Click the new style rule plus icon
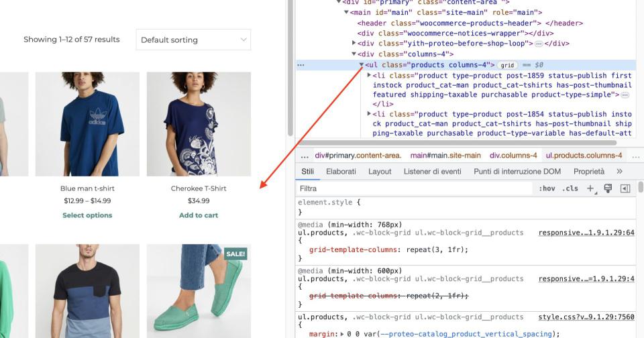The height and width of the screenshot is (338, 644). pos(591,188)
